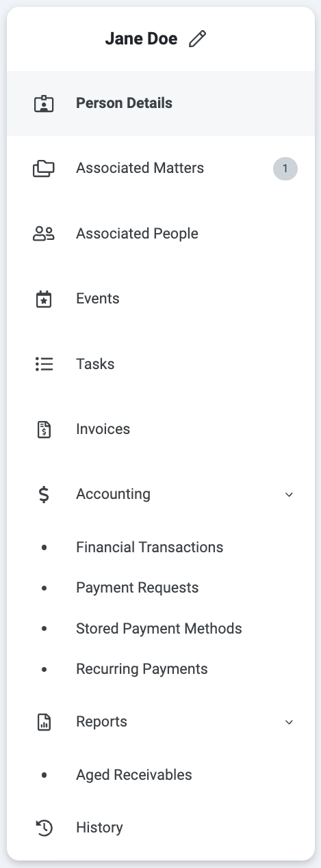The height and width of the screenshot is (868, 321).
Task: Click the Accounting dollar sign icon
Action: 44,494
